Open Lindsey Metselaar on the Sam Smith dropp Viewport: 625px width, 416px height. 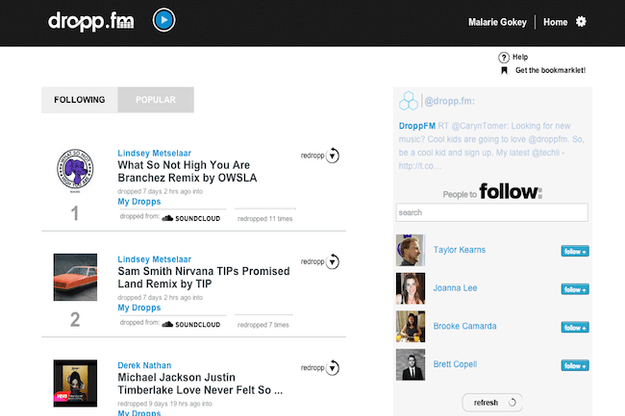(154, 259)
